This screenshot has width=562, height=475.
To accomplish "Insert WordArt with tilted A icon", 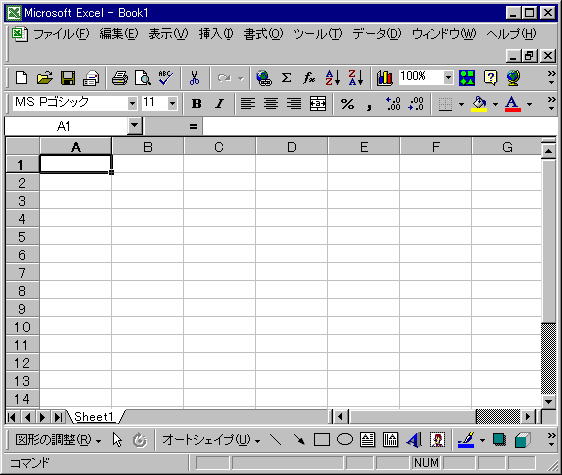I will pyautogui.click(x=414, y=440).
